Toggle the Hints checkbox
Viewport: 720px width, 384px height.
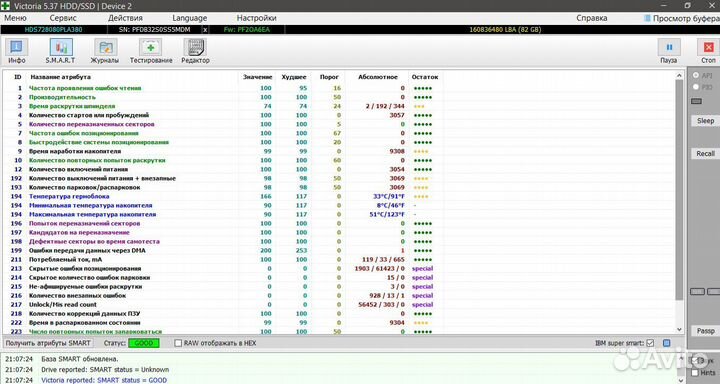point(695,373)
